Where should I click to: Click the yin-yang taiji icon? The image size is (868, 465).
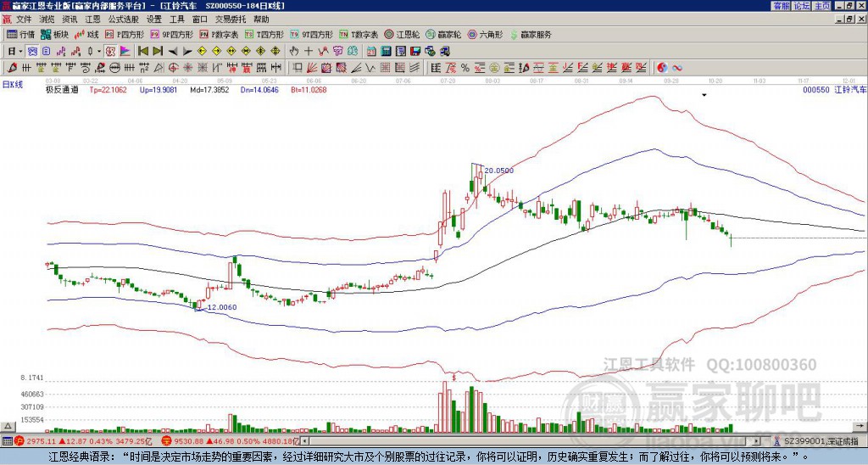tap(662, 68)
